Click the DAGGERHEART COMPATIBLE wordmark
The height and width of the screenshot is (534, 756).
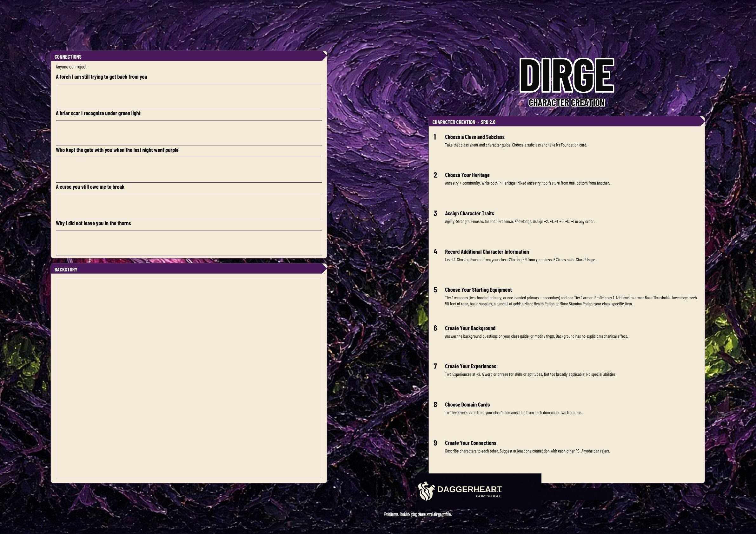pyautogui.click(x=469, y=491)
